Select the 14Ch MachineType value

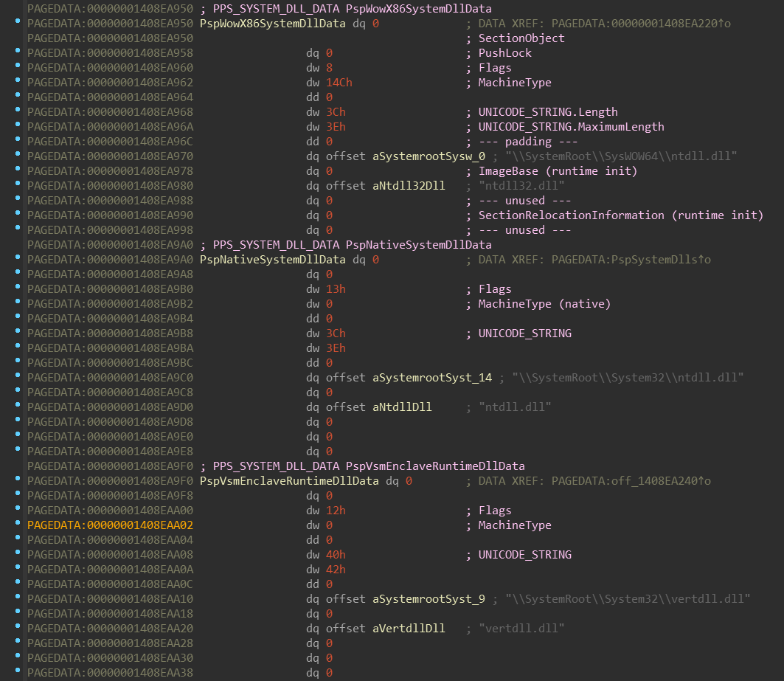point(339,83)
